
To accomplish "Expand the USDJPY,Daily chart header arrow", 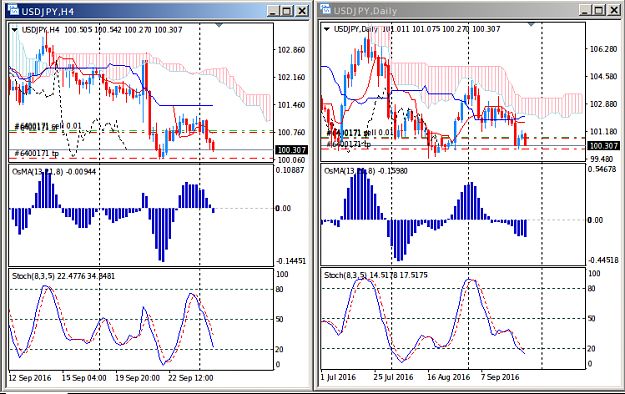I will click(x=327, y=29).
